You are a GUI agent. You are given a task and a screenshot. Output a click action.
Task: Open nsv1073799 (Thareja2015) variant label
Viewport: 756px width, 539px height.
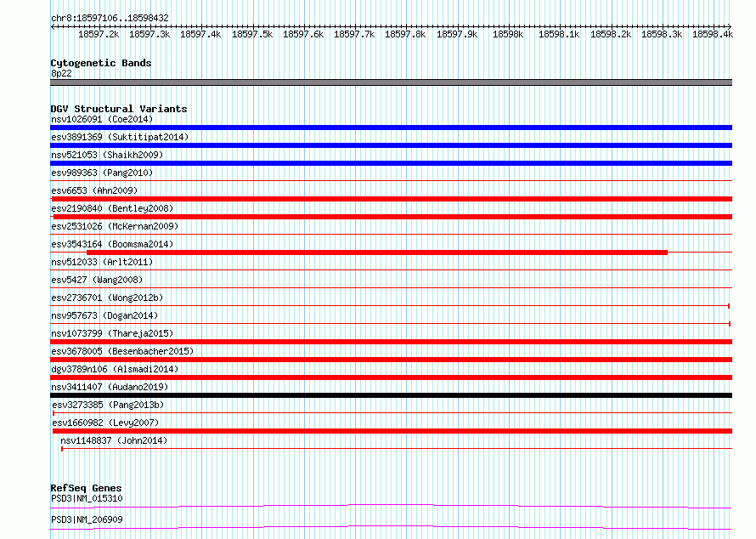[112, 333]
